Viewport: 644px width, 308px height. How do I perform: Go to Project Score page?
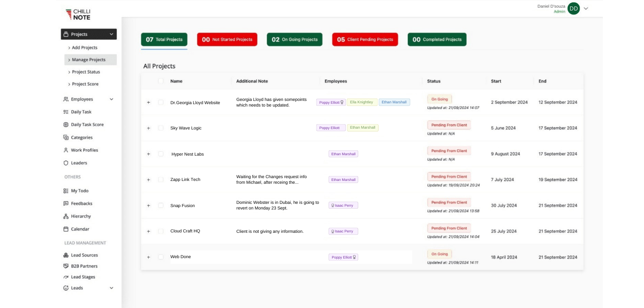pyautogui.click(x=85, y=84)
